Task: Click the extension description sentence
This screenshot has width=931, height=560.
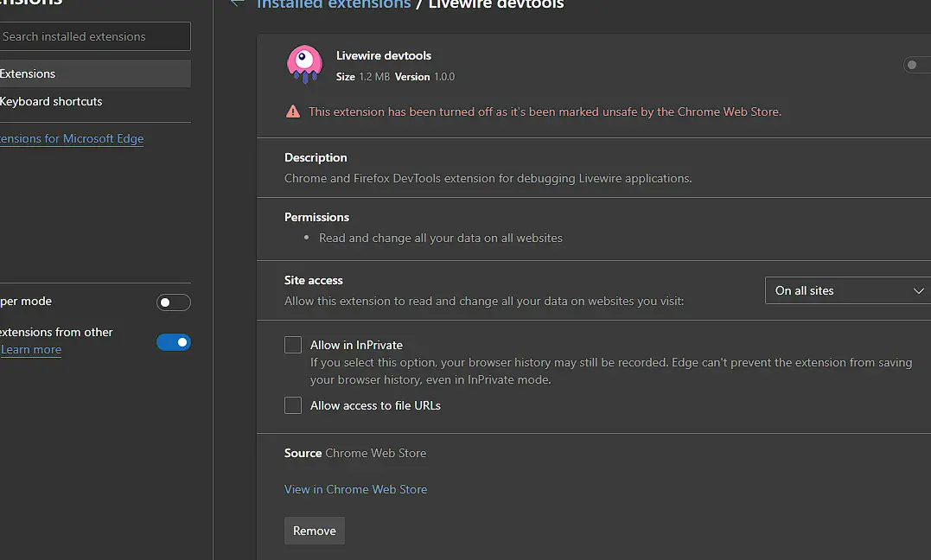Action: pos(488,178)
